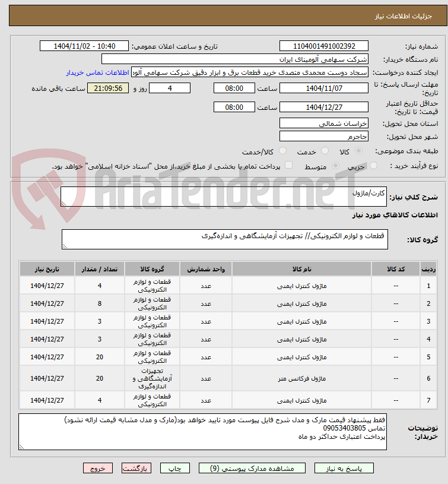
Task: Click the buyer name شرکت سهامی آلومینای ایران field
Action: pyautogui.click(x=234, y=59)
